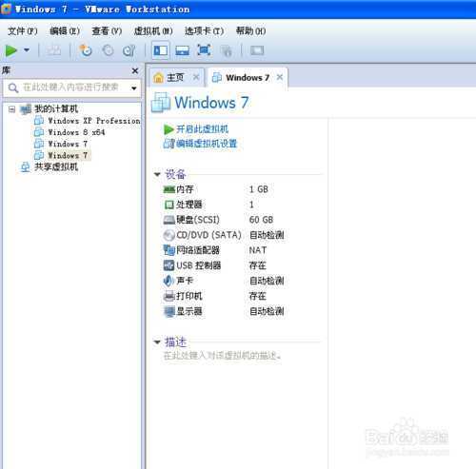Open the 帮助(H) menu
The height and width of the screenshot is (469, 476).
[250, 31]
